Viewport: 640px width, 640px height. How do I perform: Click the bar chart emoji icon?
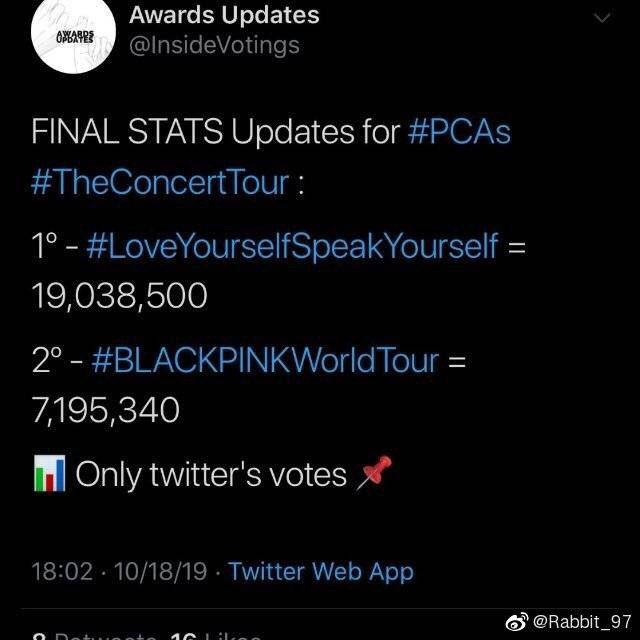pos(49,473)
